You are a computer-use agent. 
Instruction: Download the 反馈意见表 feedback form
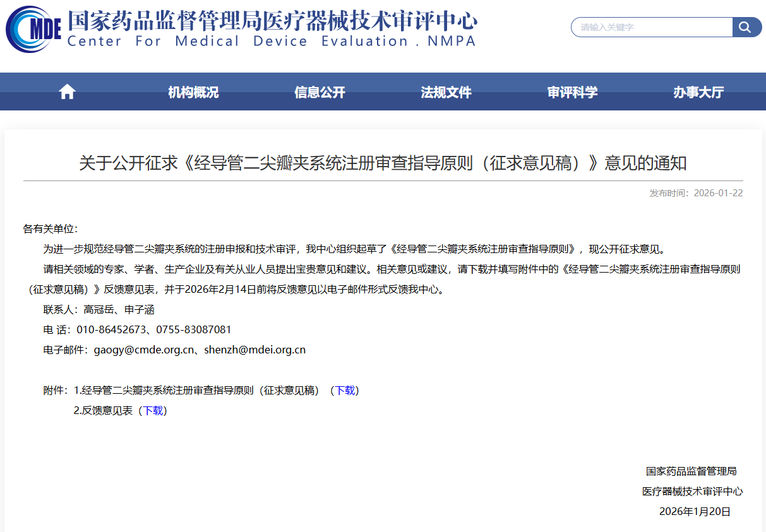[x=153, y=410]
